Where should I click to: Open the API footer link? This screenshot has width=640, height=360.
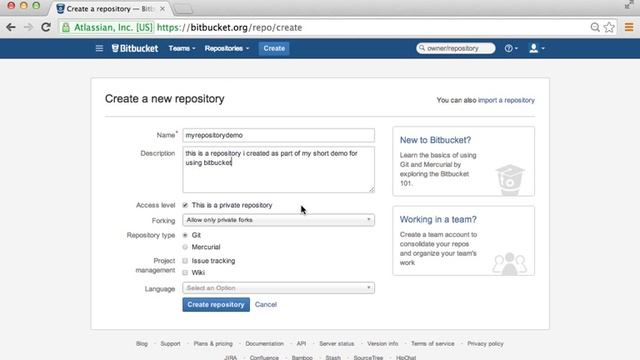[301, 344]
